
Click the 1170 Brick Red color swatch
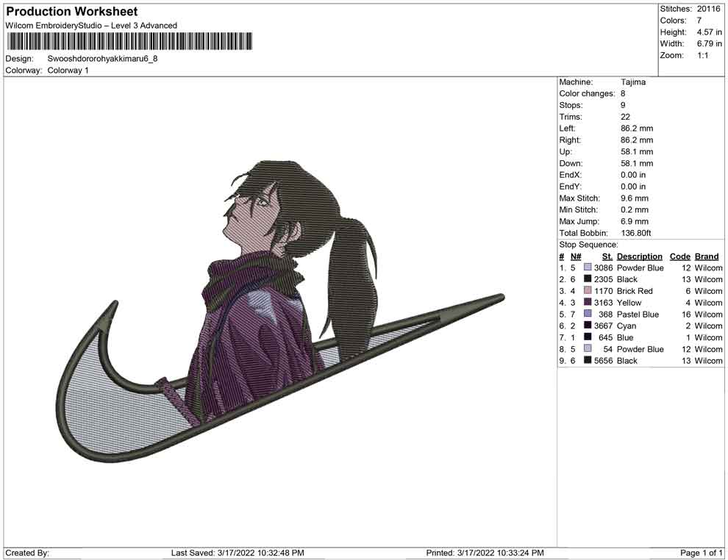[588, 291]
